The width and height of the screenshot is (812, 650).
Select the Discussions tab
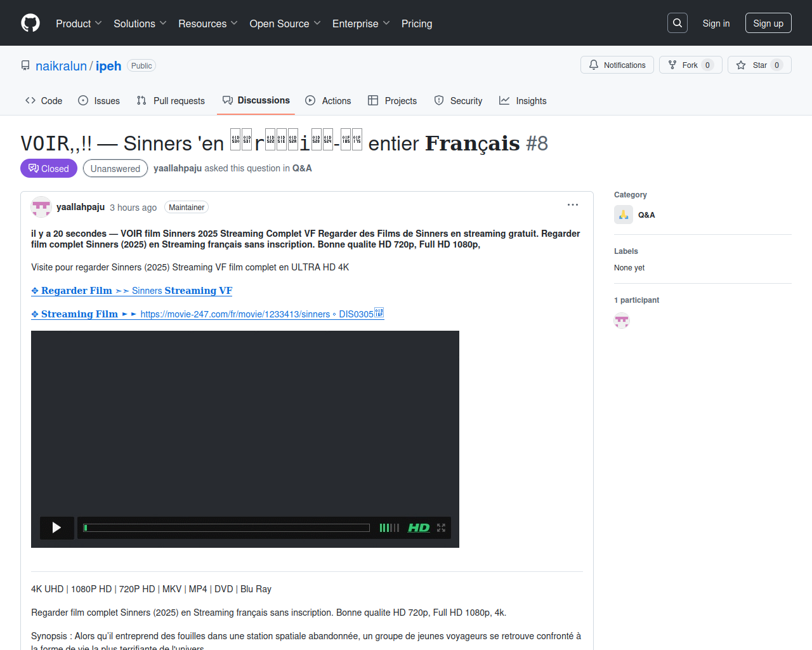click(256, 100)
